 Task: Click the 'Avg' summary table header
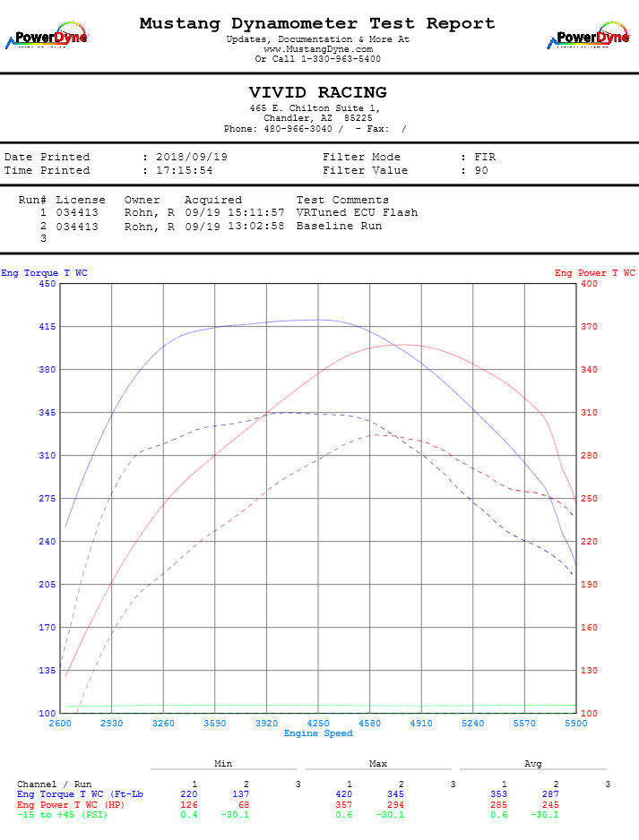pyautogui.click(x=533, y=763)
